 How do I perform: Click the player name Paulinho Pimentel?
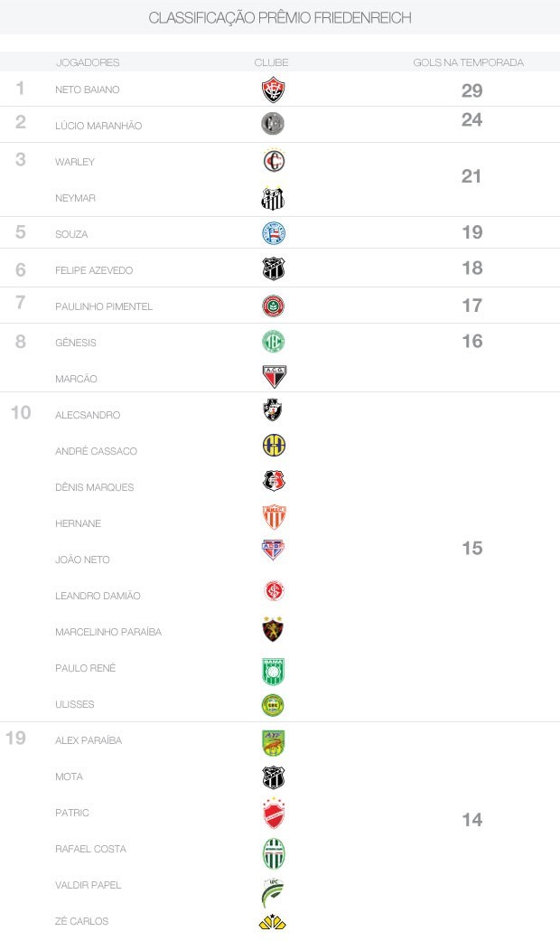[x=104, y=306]
